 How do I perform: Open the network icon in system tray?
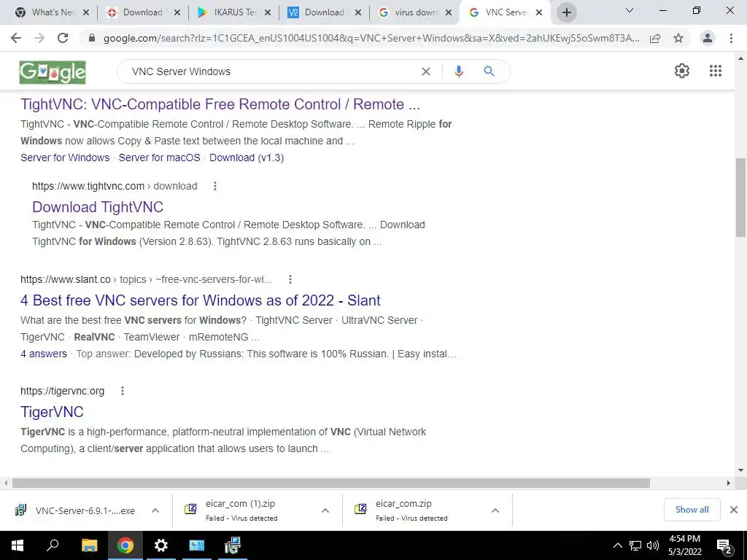(635, 545)
